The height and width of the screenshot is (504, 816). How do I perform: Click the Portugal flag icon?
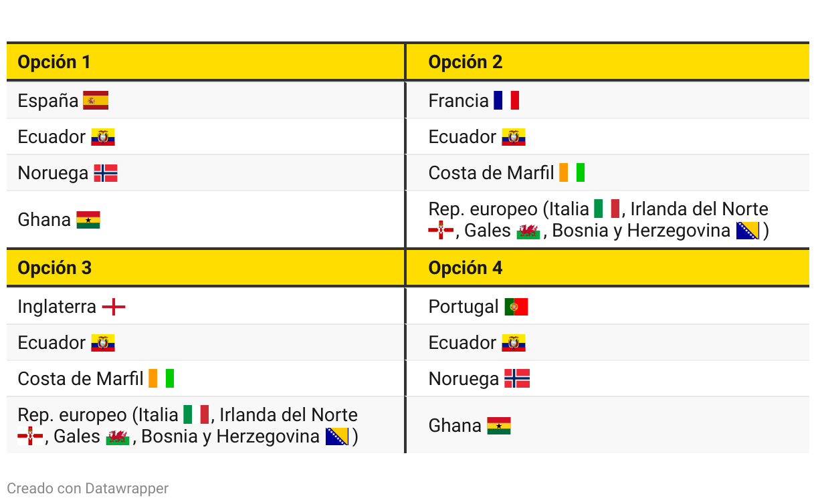click(x=516, y=307)
